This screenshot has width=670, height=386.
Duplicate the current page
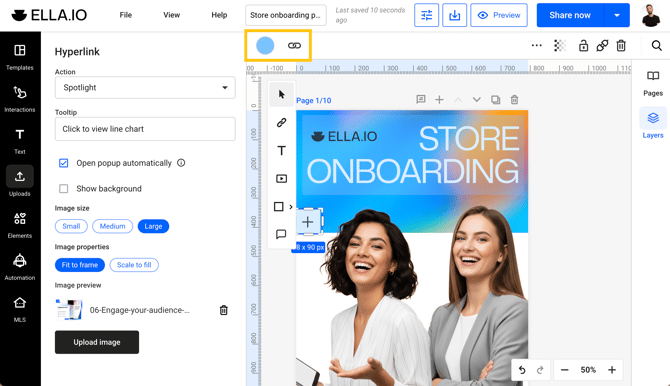tap(496, 100)
